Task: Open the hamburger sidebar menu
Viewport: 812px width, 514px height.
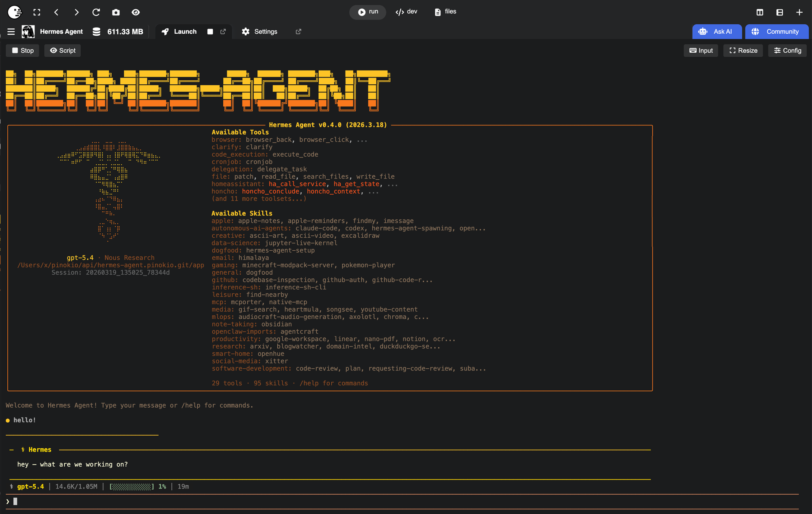Action: point(11,32)
